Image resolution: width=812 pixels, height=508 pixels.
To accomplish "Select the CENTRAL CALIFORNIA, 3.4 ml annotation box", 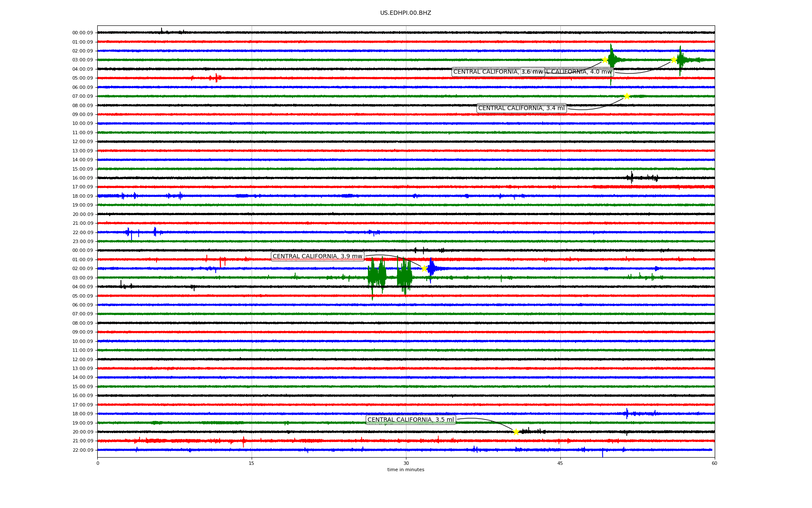I will point(521,108).
